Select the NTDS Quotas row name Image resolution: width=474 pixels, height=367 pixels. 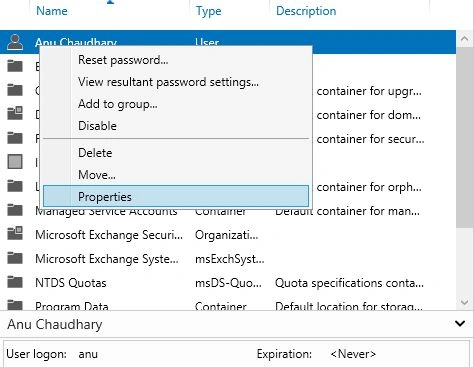pyautogui.click(x=71, y=283)
